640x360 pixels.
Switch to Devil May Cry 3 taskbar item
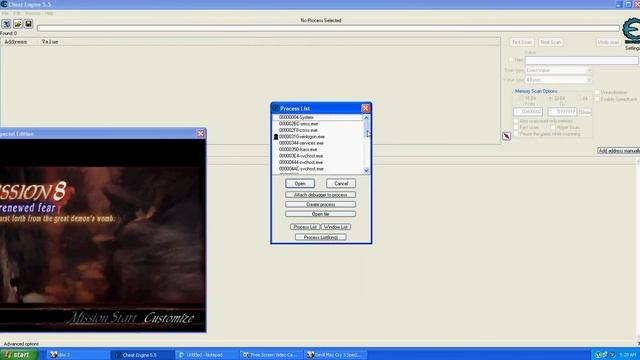click(336, 355)
